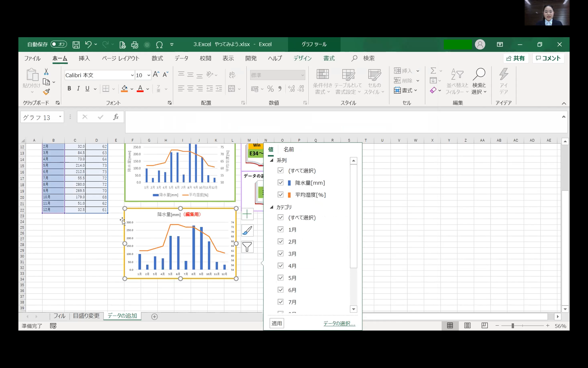Click the コメント button
The width and height of the screenshot is (588, 368).
pos(548,58)
